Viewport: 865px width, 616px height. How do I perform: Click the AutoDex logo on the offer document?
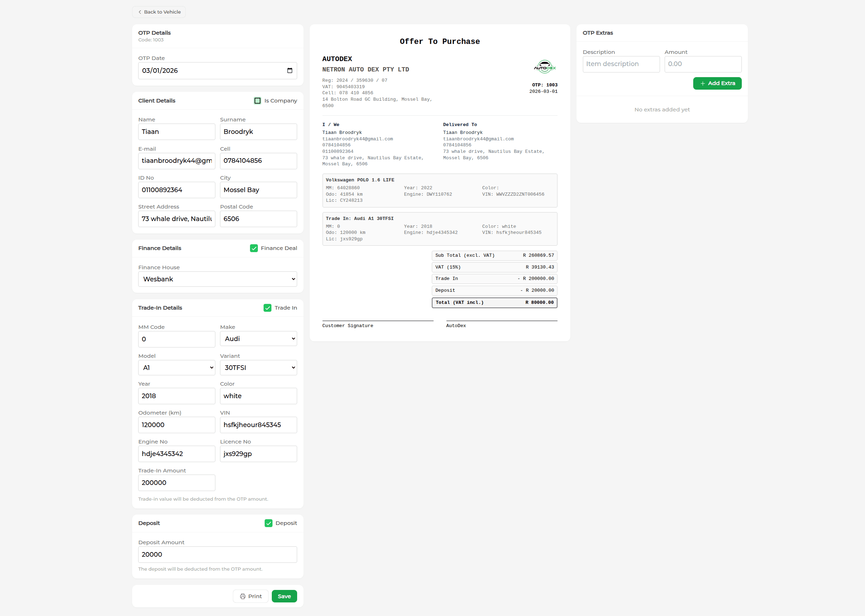(545, 67)
